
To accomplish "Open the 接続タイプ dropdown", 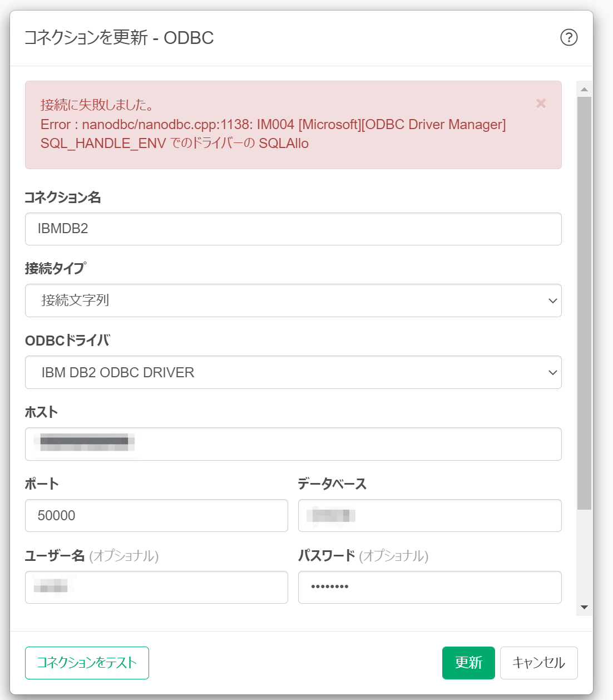I will coord(293,300).
